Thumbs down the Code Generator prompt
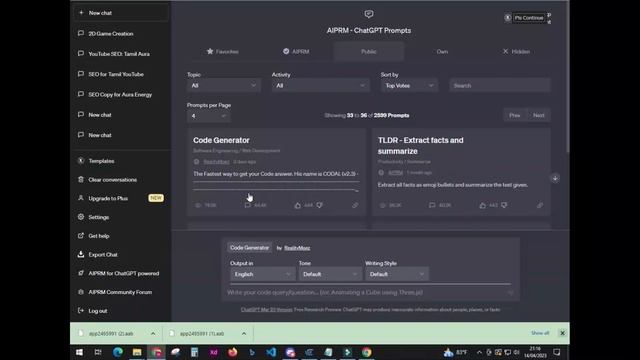640x360 pixels. click(x=320, y=205)
